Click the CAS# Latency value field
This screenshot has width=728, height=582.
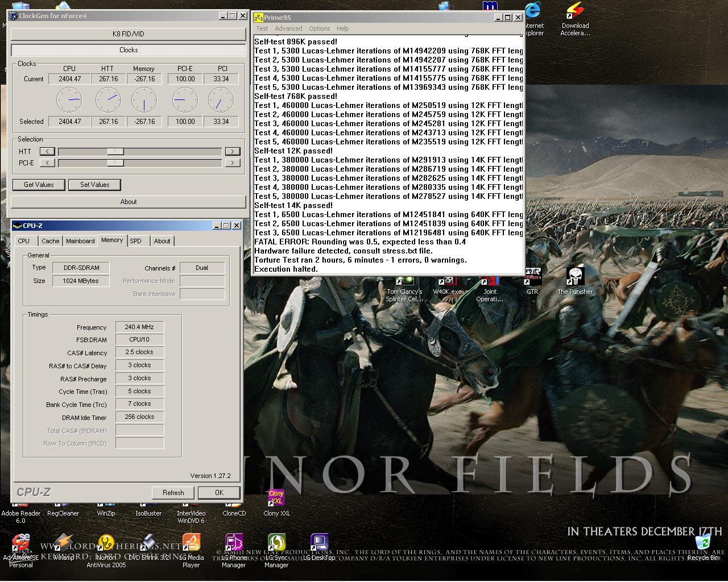coord(139,352)
